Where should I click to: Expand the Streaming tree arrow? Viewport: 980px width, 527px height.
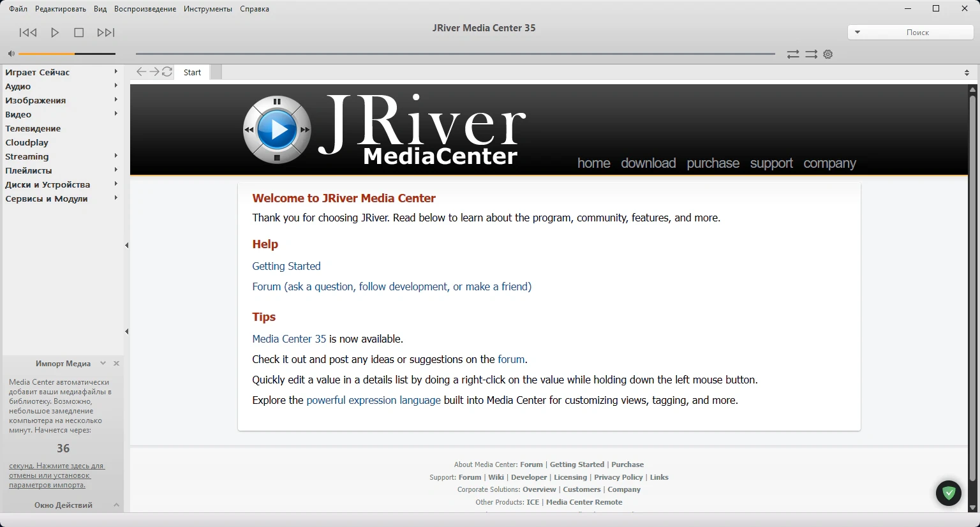point(115,156)
